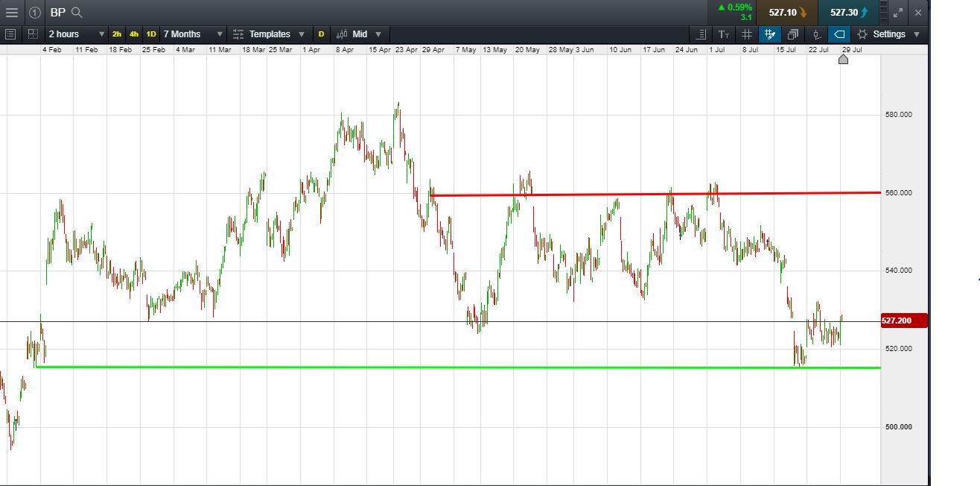This screenshot has height=486, width=980.
Task: Open the hamburger main menu
Action: pos(11,13)
